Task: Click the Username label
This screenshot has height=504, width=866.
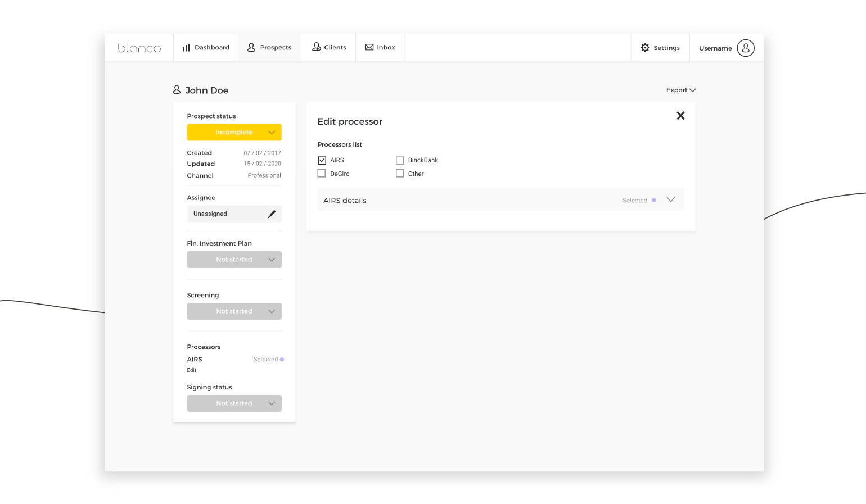Action: coord(715,48)
